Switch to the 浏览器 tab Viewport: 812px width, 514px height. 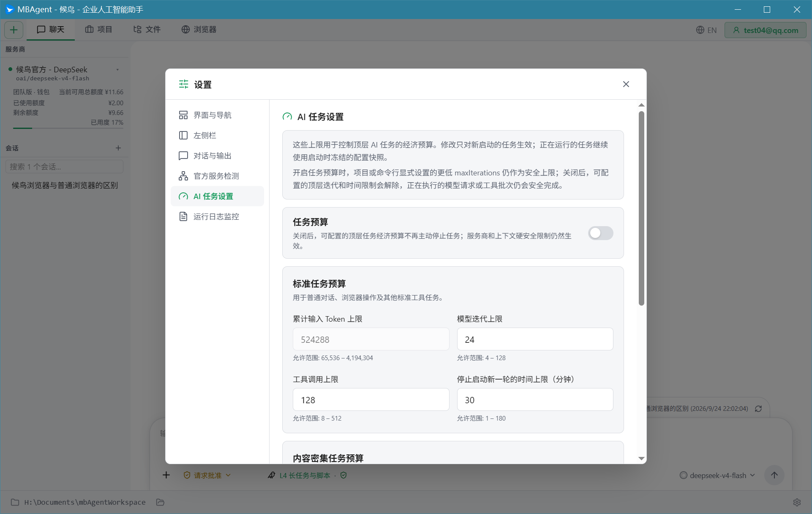199,30
